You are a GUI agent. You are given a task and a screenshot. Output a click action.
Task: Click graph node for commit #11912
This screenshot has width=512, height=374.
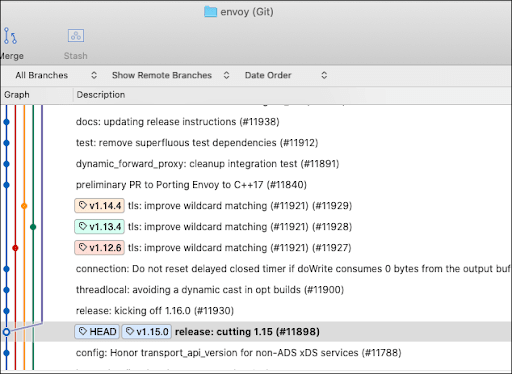click(x=6, y=143)
